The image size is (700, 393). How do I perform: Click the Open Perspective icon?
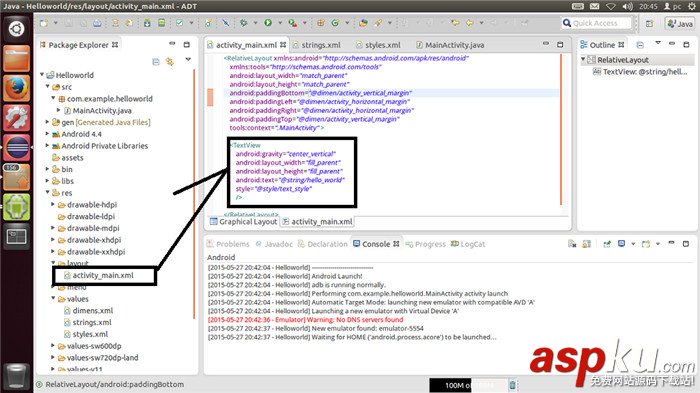click(x=650, y=23)
